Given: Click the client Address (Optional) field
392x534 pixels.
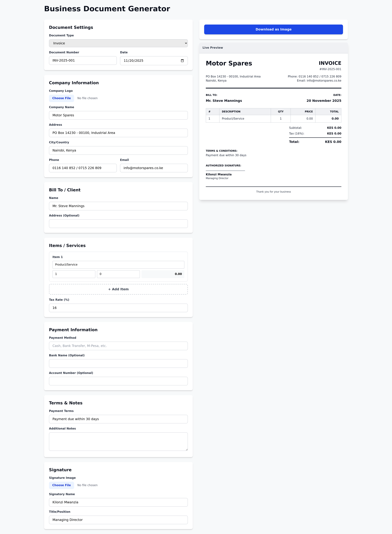Looking at the screenshot, I should pyautogui.click(x=118, y=224).
